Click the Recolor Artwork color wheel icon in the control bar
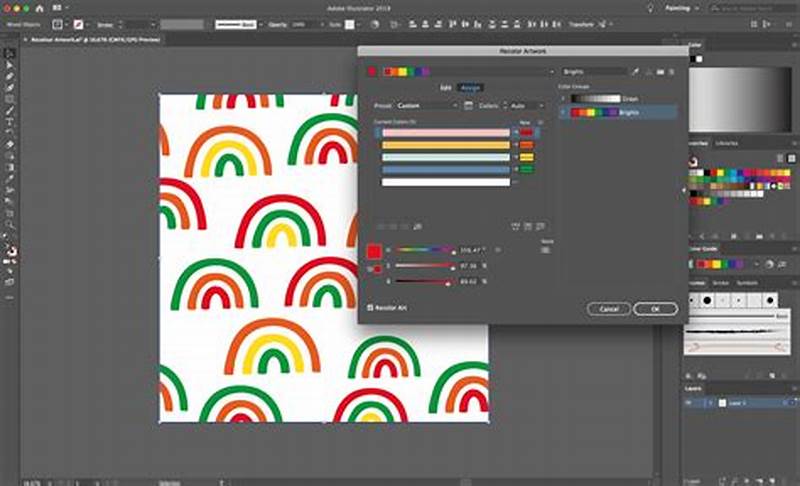Screen dimensions: 800x486 pyautogui.click(x=375, y=24)
